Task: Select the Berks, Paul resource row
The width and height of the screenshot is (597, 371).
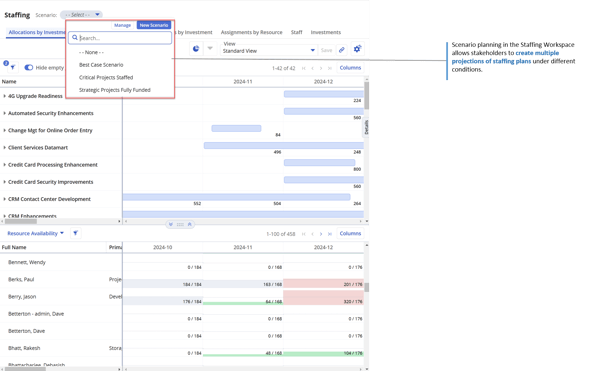Action: pyautogui.click(x=21, y=279)
